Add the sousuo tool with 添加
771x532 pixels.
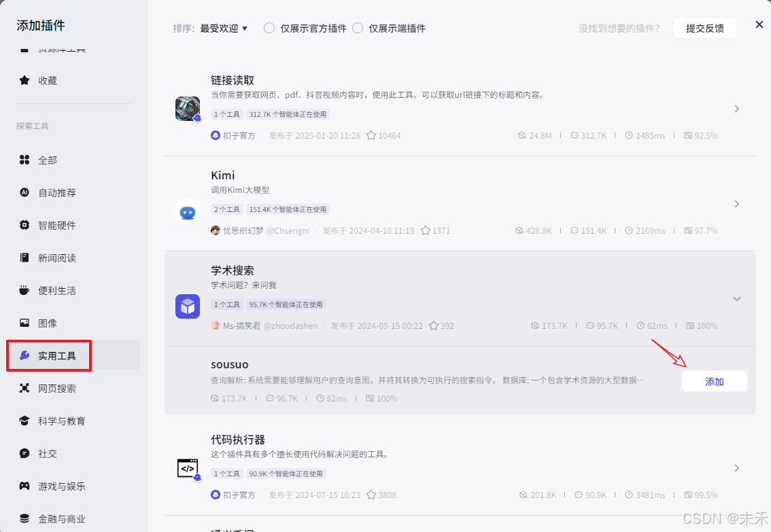pyautogui.click(x=714, y=382)
